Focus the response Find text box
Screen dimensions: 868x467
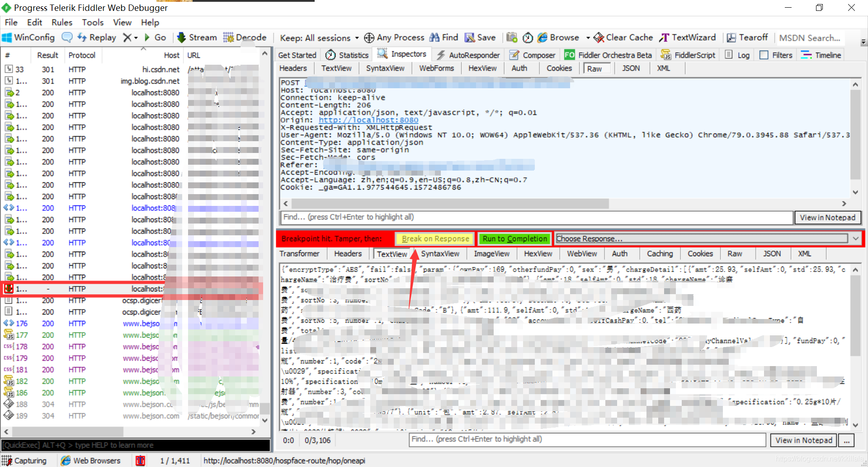tap(587, 439)
